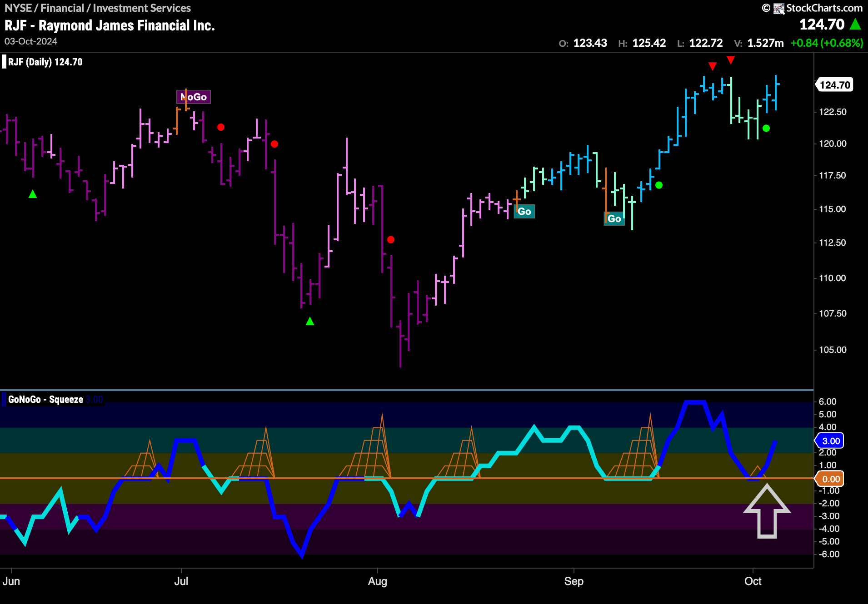Viewport: 868px width, 604px height.
Task: Click the +0.84 (+0.68%) change
Action: click(x=827, y=43)
